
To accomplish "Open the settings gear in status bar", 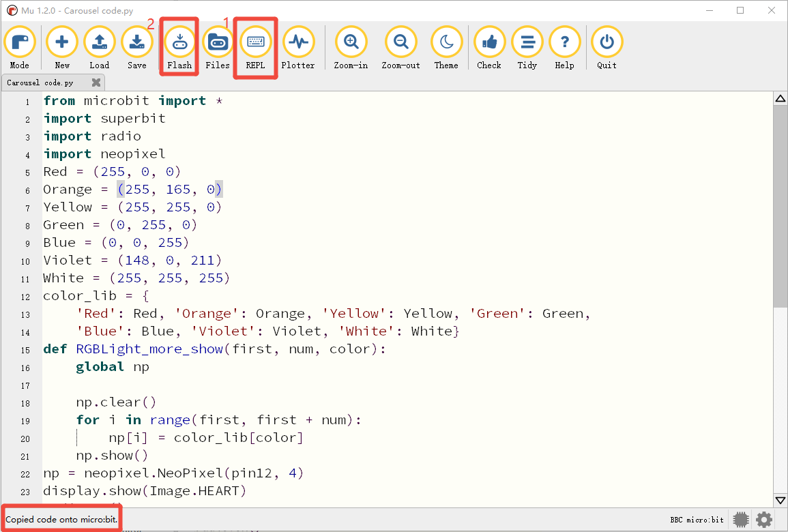I will point(764,520).
